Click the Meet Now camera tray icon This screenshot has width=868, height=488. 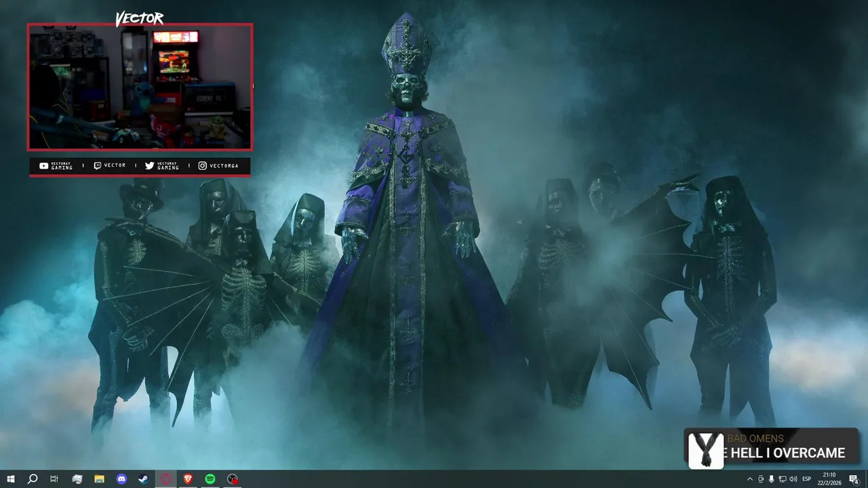coord(760,479)
